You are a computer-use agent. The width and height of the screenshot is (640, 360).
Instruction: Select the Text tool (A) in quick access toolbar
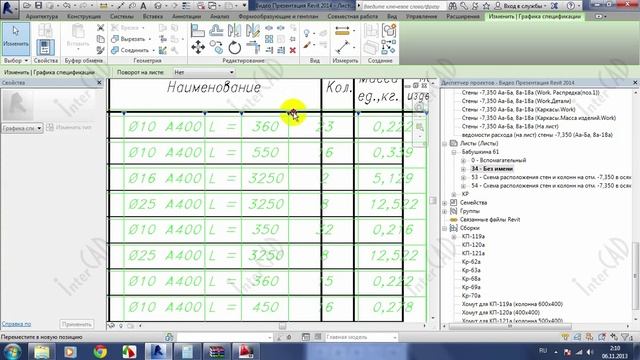tap(143, 6)
